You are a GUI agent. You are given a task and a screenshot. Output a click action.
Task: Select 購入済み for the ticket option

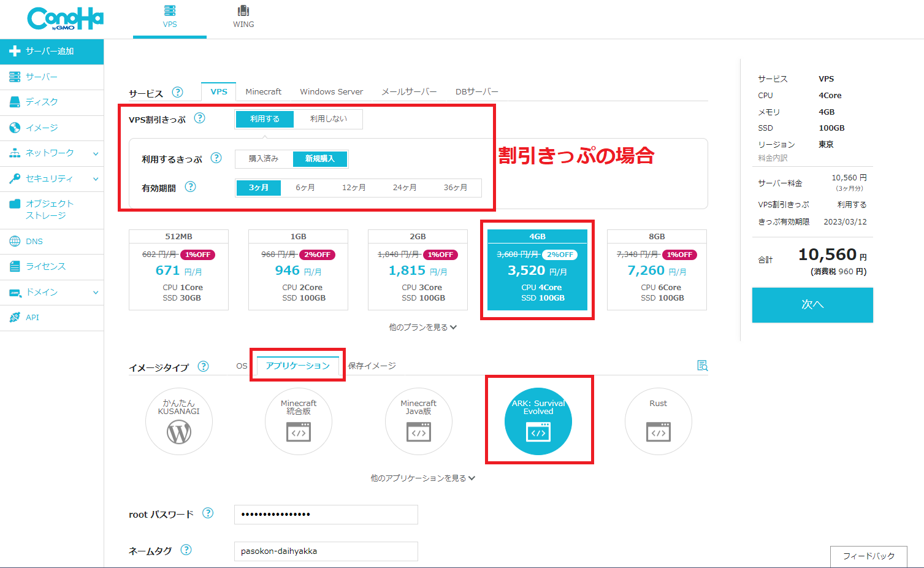coord(264,159)
